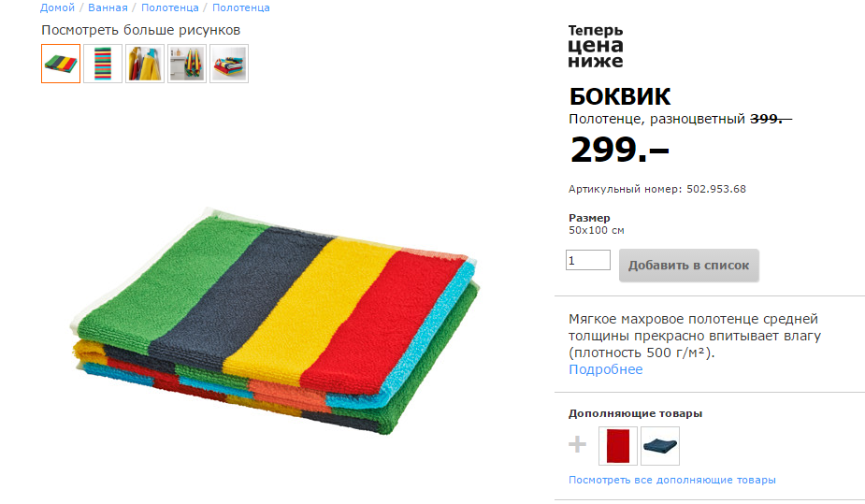Open the bathroom shelf towel thumbnail
This screenshot has height=504, width=865.
click(x=187, y=64)
